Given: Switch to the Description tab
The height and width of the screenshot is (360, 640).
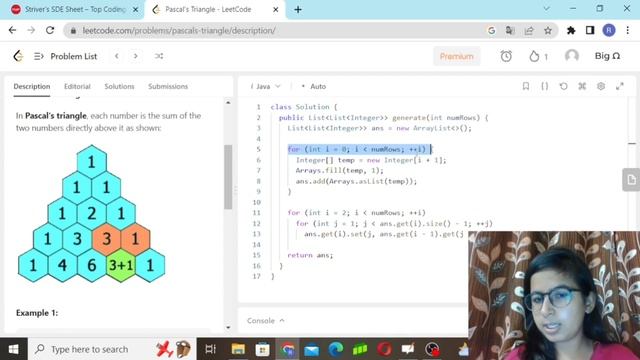Looking at the screenshot, I should tap(32, 87).
